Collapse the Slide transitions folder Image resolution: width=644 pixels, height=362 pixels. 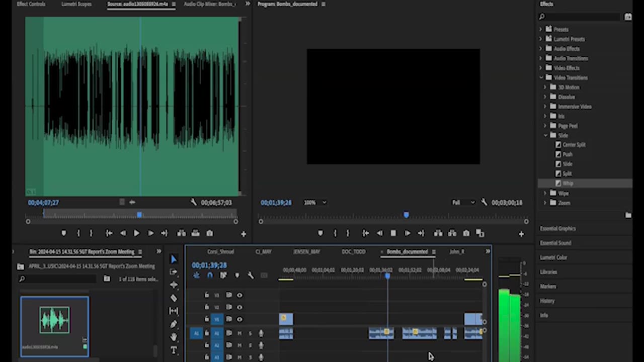pos(545,135)
